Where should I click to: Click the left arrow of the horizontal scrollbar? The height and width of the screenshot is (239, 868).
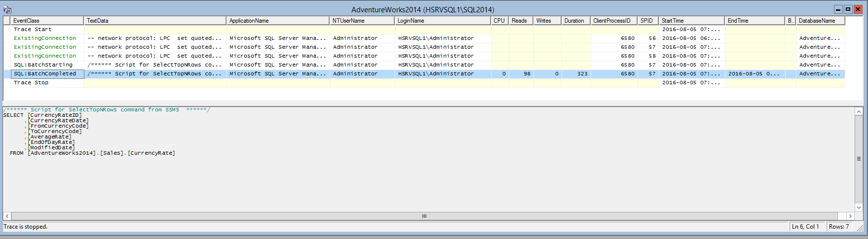point(7,216)
